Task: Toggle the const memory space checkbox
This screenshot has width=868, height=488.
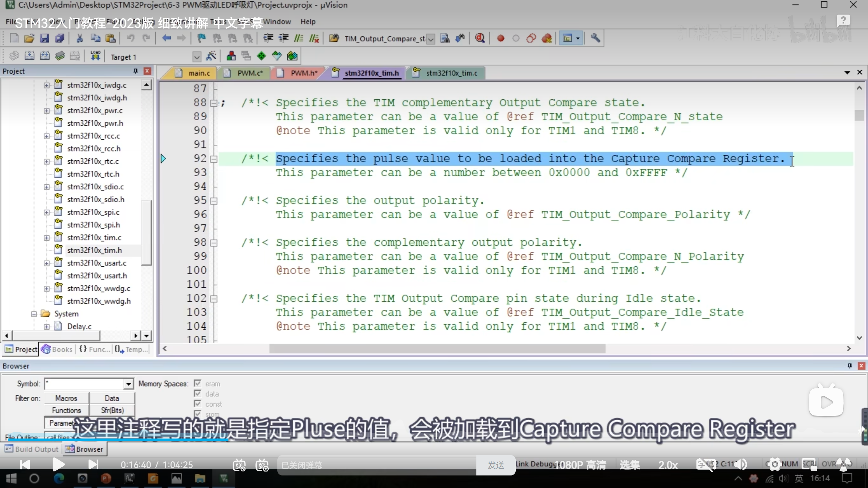Action: click(x=198, y=404)
